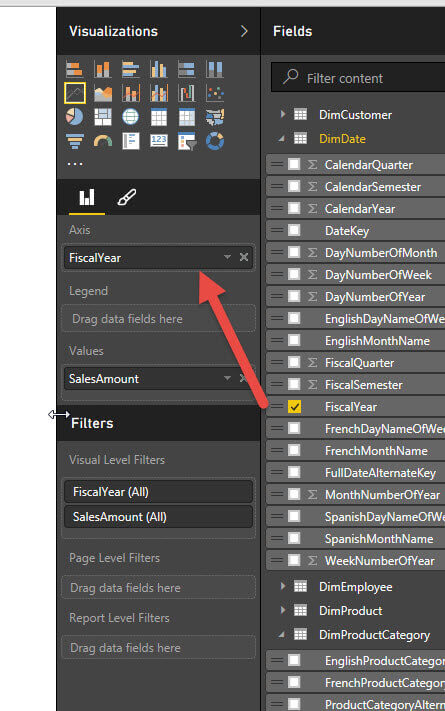The image size is (445, 711).
Task: Click Report Level Filters drop area
Action: pos(158,648)
